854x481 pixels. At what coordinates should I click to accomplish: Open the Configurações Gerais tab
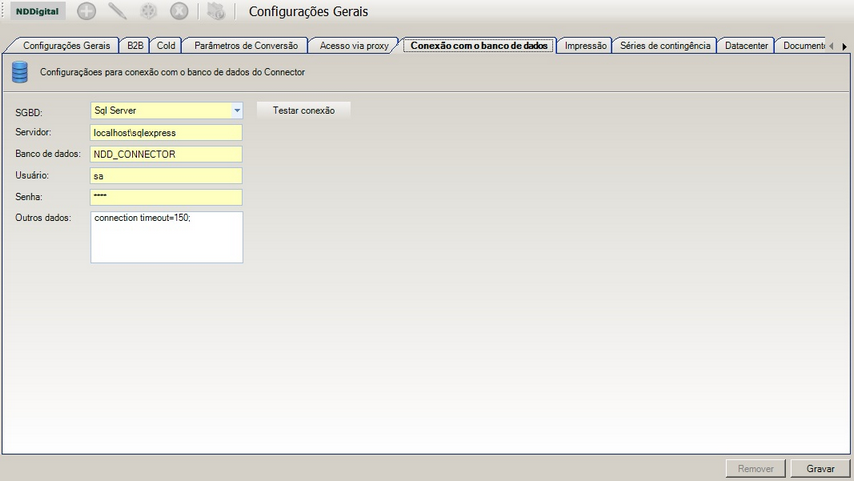tap(66, 46)
